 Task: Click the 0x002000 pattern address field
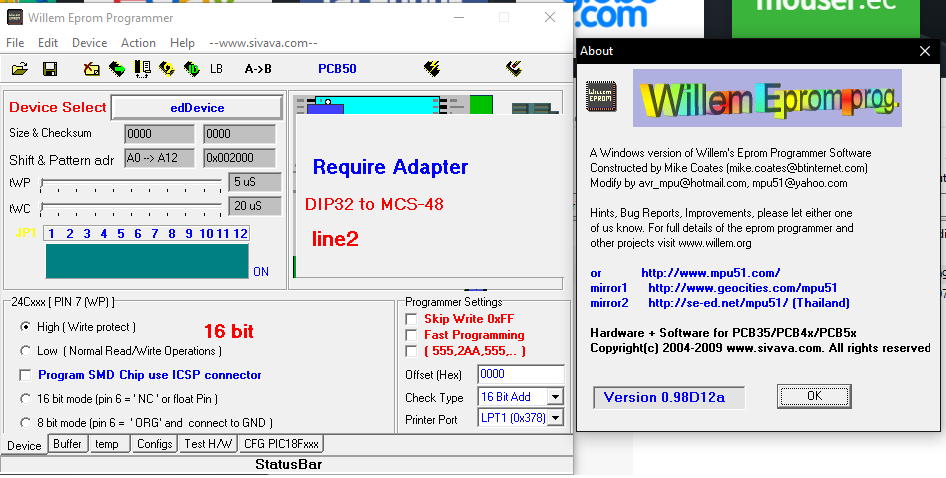240,158
